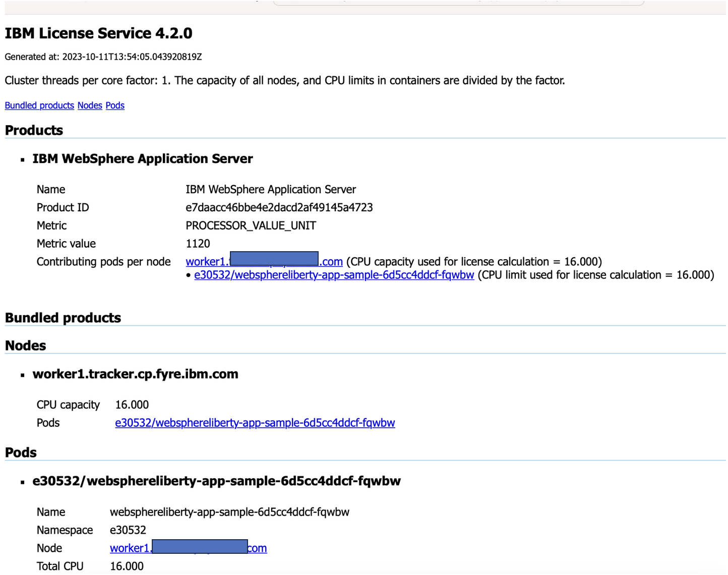Viewport: 728px width, 575px height.
Task: Open the "Nodes" navigation link
Action: [90, 105]
